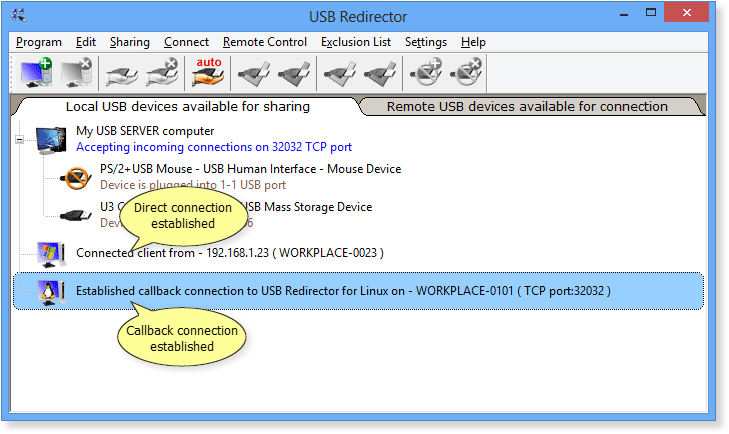
Task: Open the Remote Control menu
Action: tap(265, 42)
